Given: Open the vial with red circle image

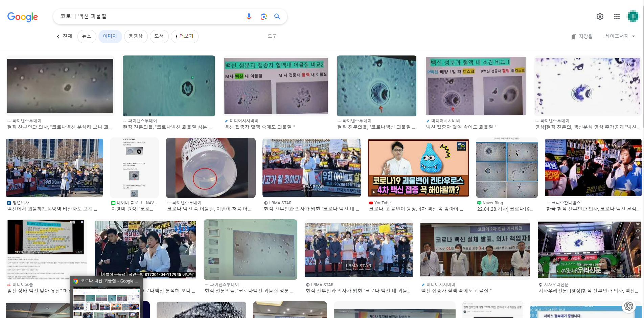Looking at the screenshot, I should click(x=211, y=168).
